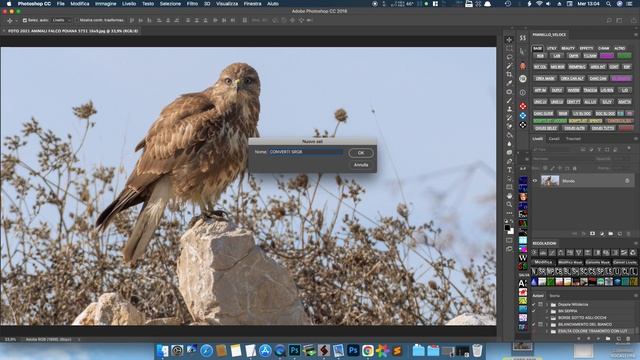The image size is (640, 360).
Task: Select the Magic Wand tool
Action: [509, 66]
